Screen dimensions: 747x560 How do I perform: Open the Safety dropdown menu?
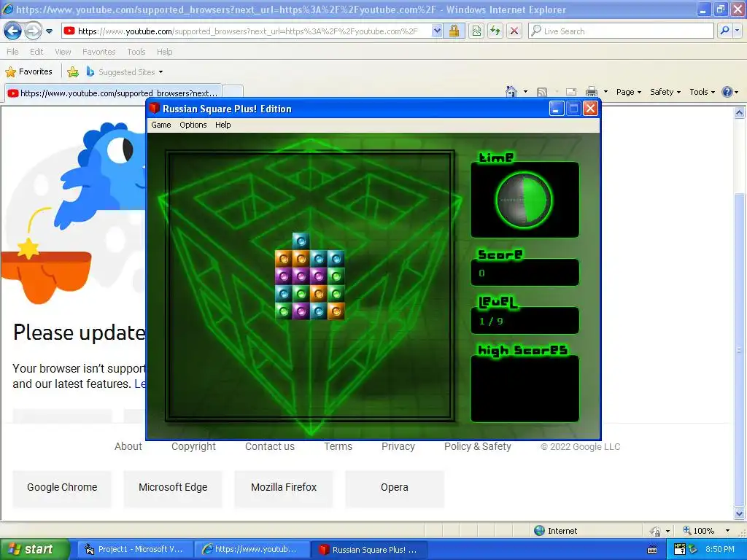point(665,92)
